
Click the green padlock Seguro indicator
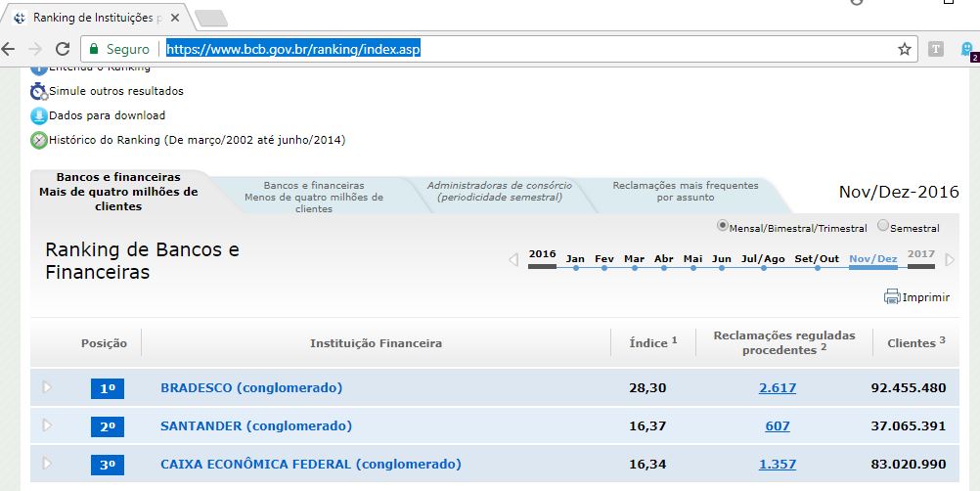(x=118, y=49)
